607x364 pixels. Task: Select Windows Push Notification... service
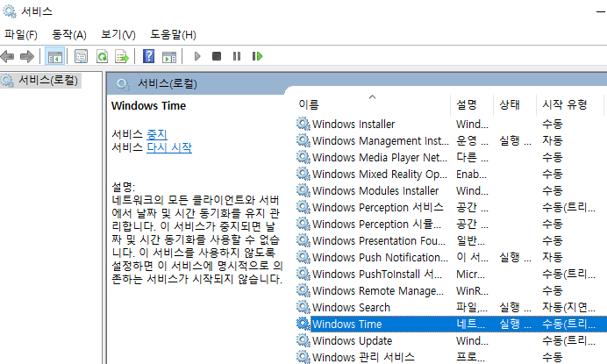pos(452,258)
